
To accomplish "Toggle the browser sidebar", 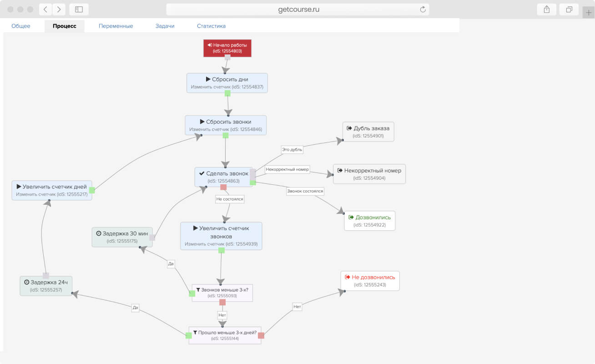I will coord(79,9).
